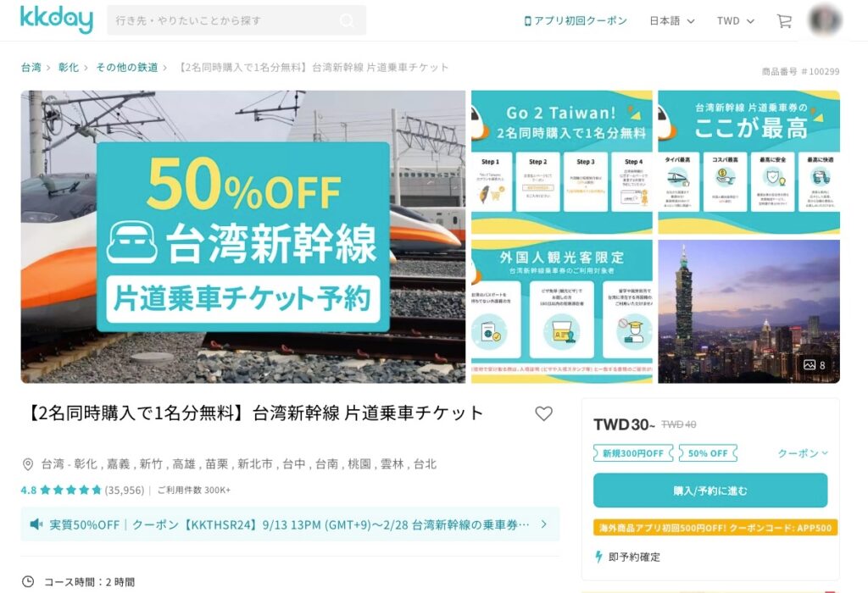Navigate to 台湾 breadcrumb
Screen dimensions: 868x593
coord(31,68)
